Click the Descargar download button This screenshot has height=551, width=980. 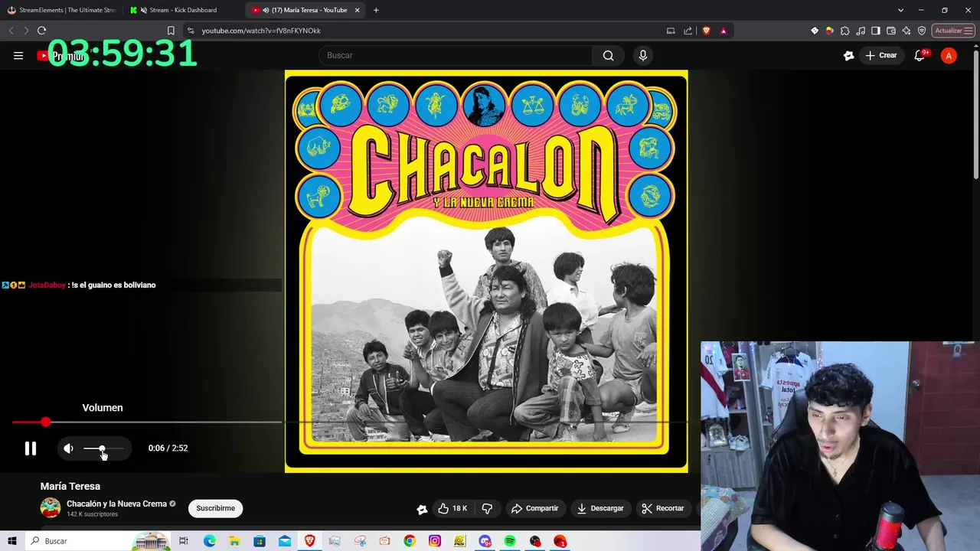coord(600,508)
